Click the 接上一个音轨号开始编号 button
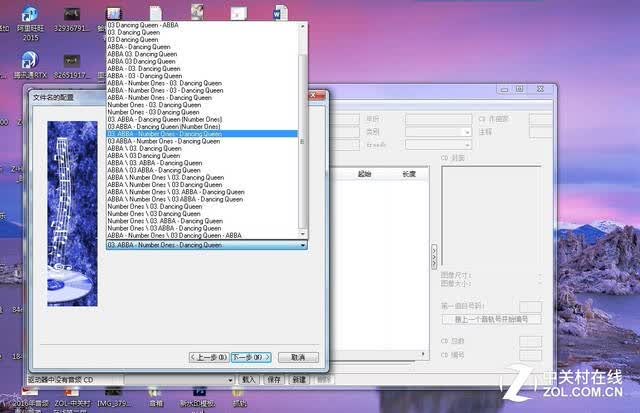 [x=491, y=319]
